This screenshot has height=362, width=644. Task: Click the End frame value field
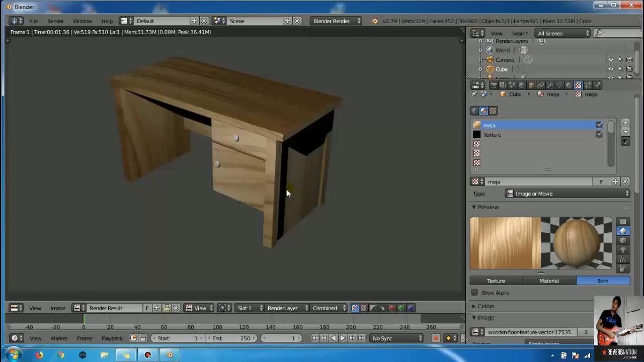[231, 338]
